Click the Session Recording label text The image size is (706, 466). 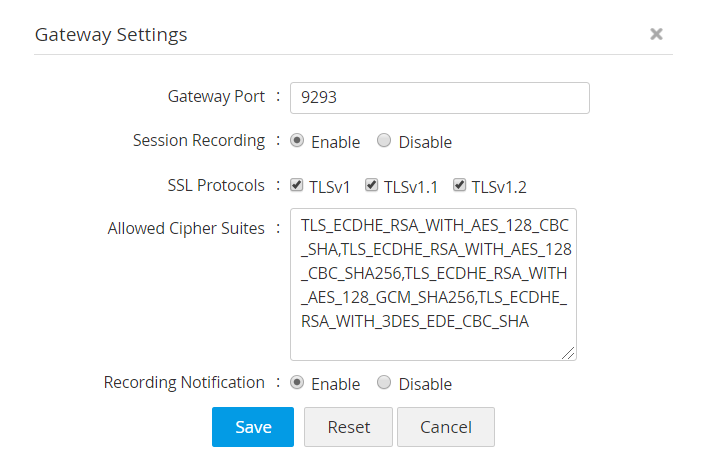(199, 140)
